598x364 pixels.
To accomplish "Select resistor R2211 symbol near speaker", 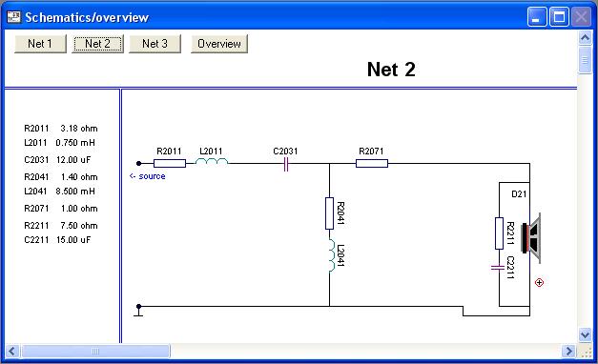I will click(499, 233).
